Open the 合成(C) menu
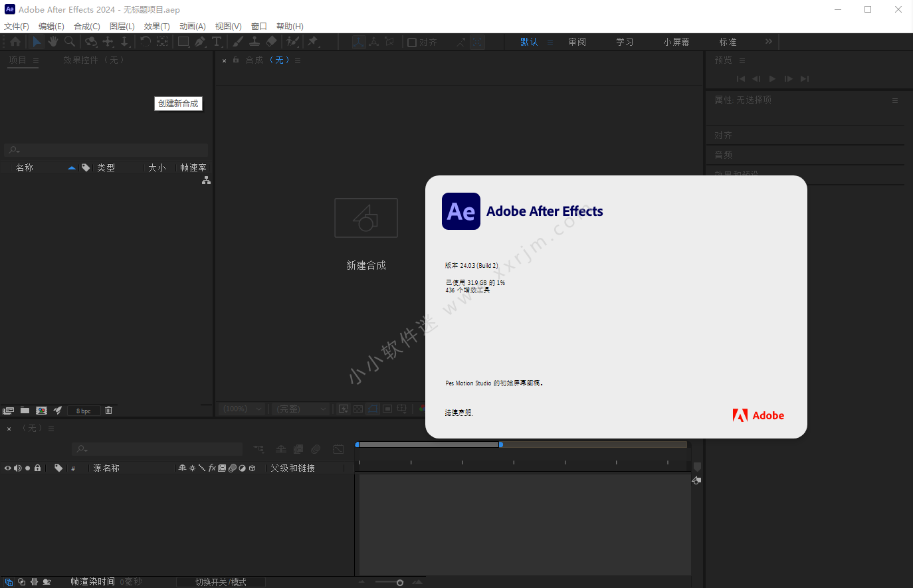The height and width of the screenshot is (588, 913). click(x=87, y=26)
